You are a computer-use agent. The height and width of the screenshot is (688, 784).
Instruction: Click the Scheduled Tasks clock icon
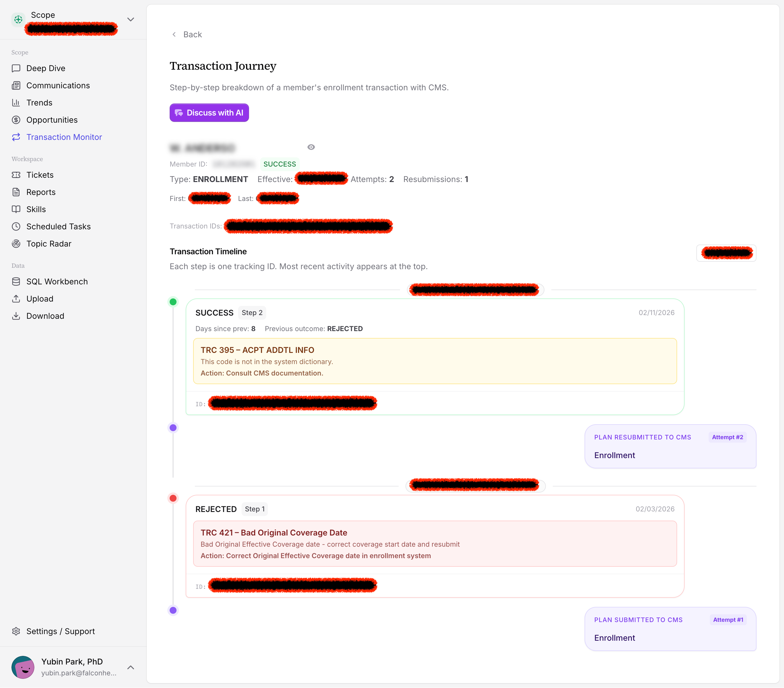tap(16, 226)
